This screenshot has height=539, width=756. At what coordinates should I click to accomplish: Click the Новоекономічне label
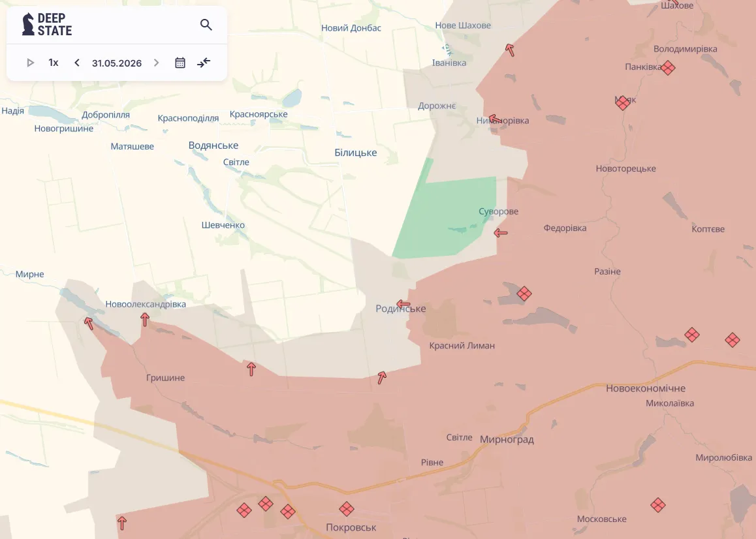pos(646,388)
